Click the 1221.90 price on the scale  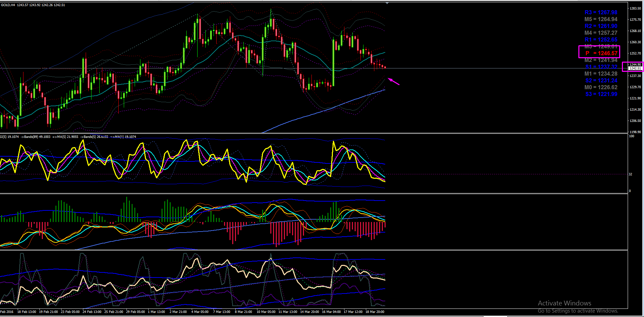click(635, 98)
